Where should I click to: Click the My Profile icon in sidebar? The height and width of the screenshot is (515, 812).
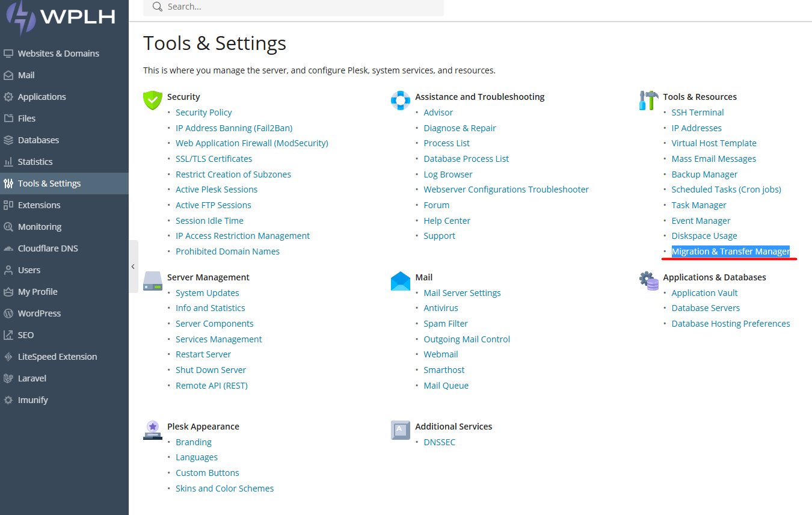(8, 292)
